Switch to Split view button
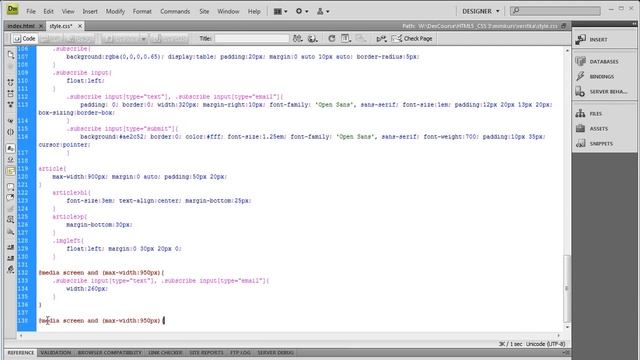The height and width of the screenshot is (360, 640). point(51,38)
